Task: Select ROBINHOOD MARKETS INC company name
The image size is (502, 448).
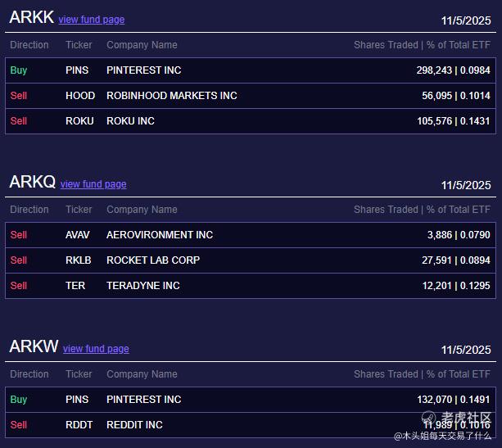Action: 172,96
